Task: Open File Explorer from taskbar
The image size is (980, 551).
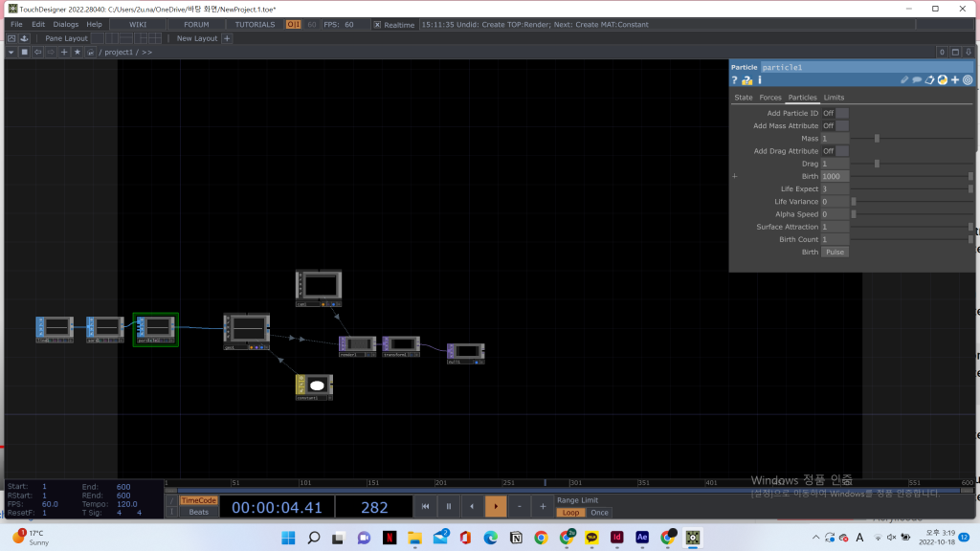Action: (x=414, y=538)
